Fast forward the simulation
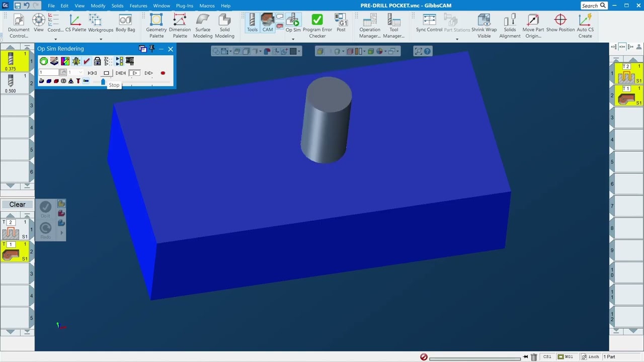The width and height of the screenshot is (644, 362). point(148,73)
